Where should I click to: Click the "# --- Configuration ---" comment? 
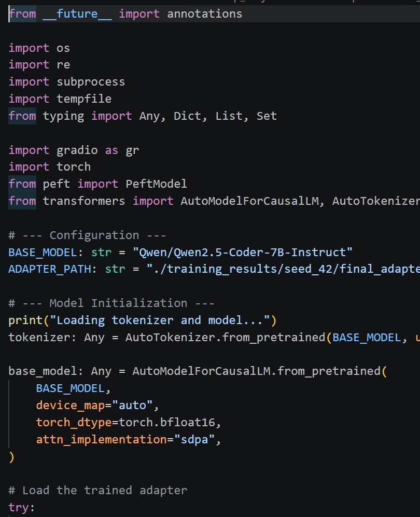pyautogui.click(x=87, y=235)
